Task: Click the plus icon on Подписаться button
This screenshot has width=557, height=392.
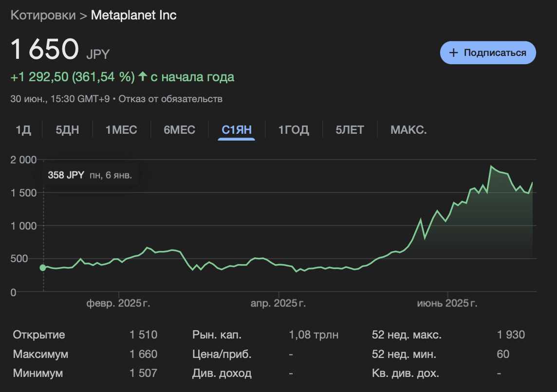Action: 454,53
